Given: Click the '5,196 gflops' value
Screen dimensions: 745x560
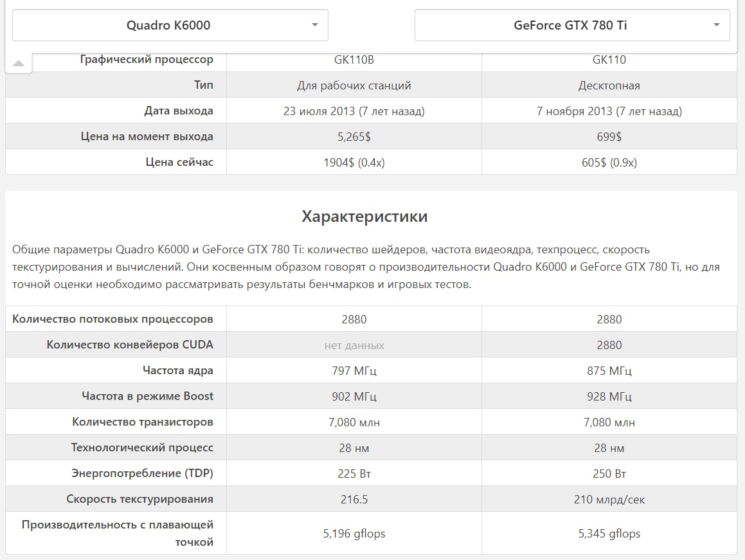Looking at the screenshot, I should [354, 534].
